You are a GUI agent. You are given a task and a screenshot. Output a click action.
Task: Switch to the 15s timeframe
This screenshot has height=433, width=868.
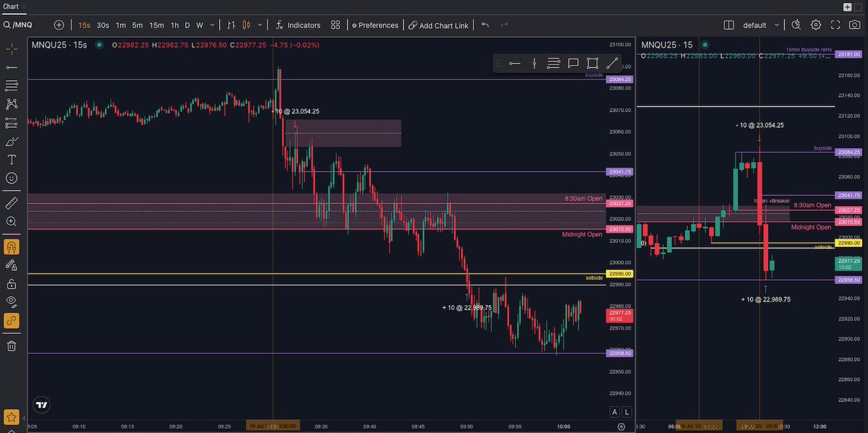click(x=85, y=25)
